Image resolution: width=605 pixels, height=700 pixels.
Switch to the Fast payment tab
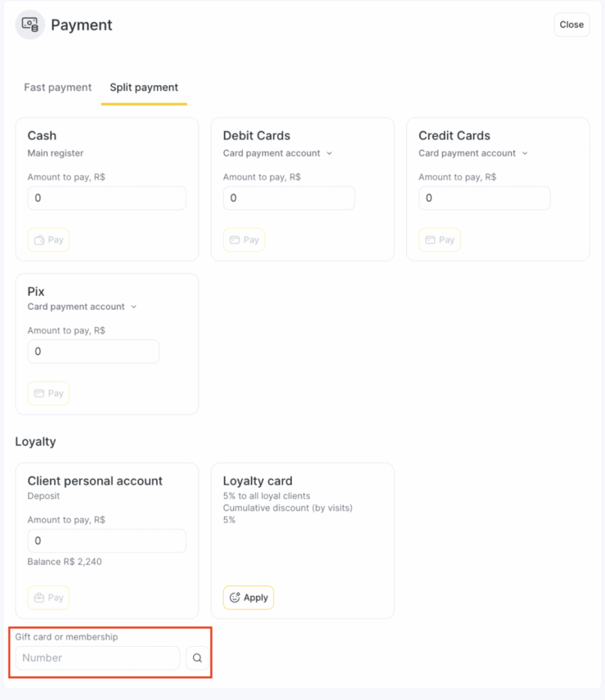[57, 87]
